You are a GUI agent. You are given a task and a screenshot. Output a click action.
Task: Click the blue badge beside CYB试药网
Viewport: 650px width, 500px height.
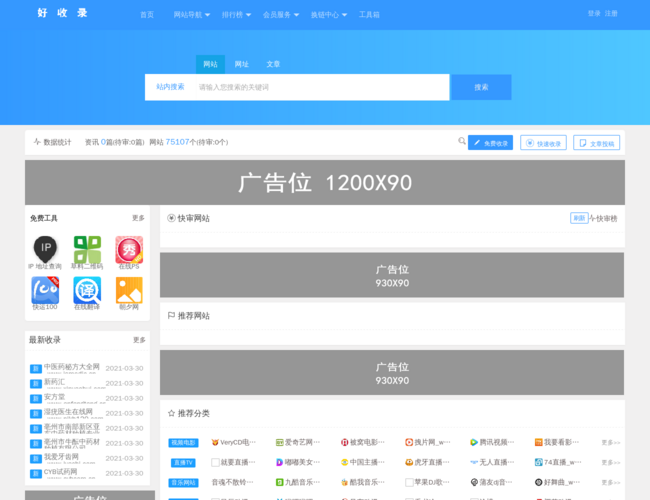coord(36,473)
